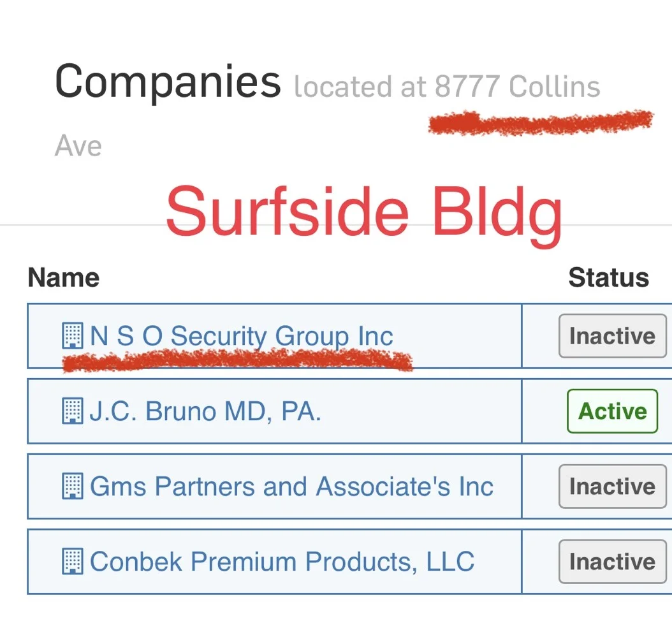This screenshot has height=621, width=672.
Task: Click the gray 'Ave' text
Action: pyautogui.click(x=78, y=146)
